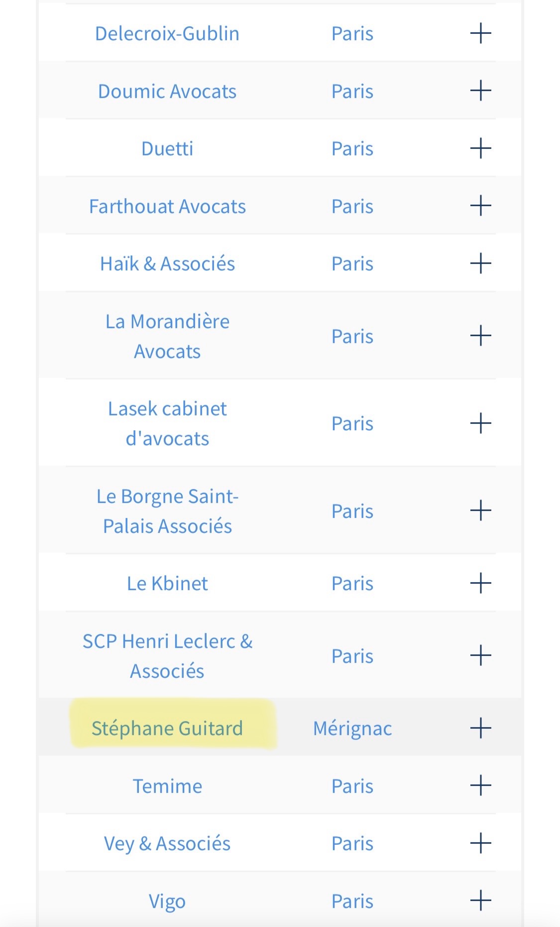Click the Delecroix-Gublin firm name
Image resolution: width=560 pixels, height=927 pixels.
(167, 33)
